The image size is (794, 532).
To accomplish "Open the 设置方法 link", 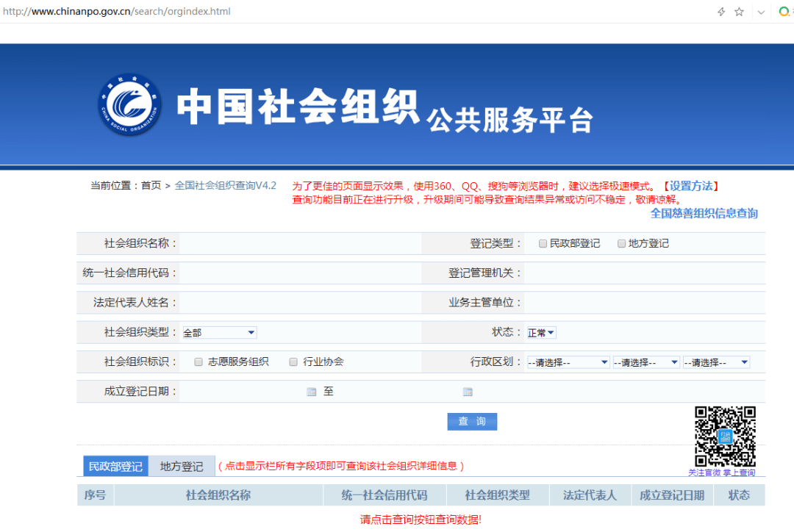I will coord(690,187).
